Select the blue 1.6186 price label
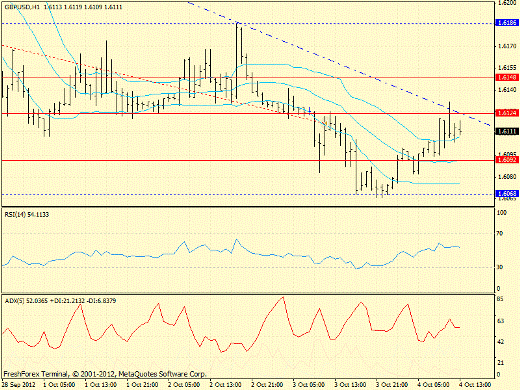 click(x=507, y=23)
